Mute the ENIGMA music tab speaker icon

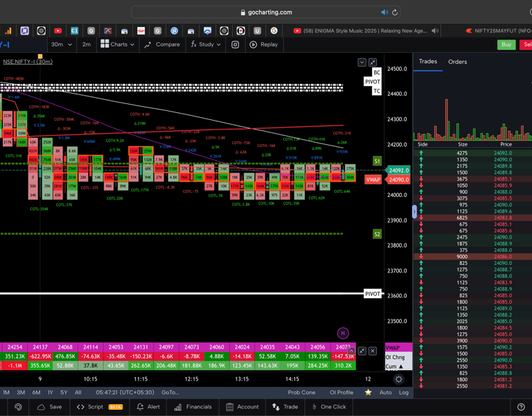coord(434,31)
